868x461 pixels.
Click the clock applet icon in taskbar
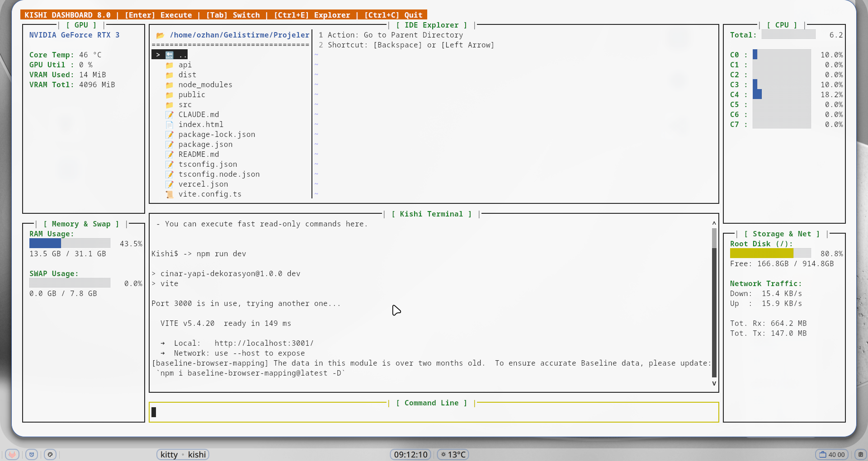(32, 454)
